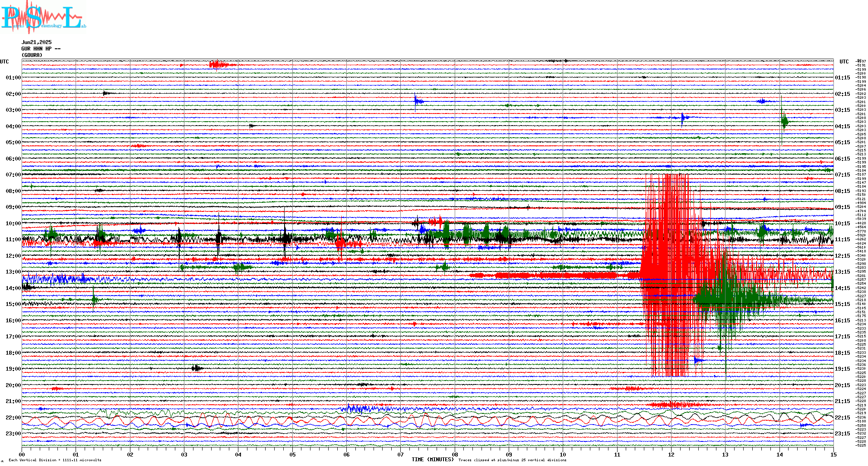868x466 pixels.
Task: Click the 17:00 row label
Action: pos(13,337)
